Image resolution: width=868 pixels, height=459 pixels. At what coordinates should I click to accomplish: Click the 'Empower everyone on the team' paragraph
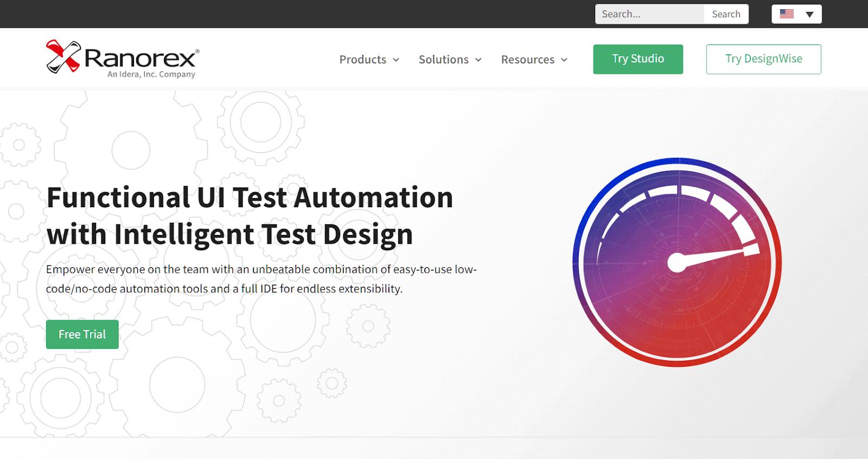(x=261, y=279)
